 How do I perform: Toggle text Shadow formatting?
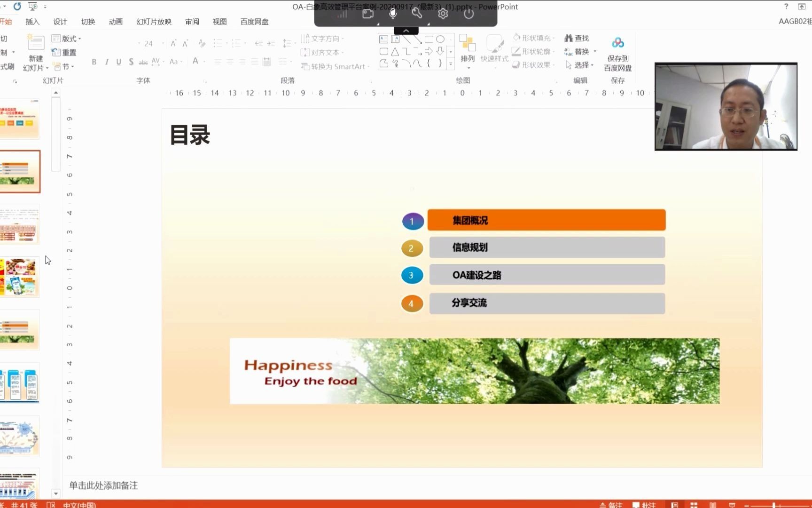click(131, 62)
